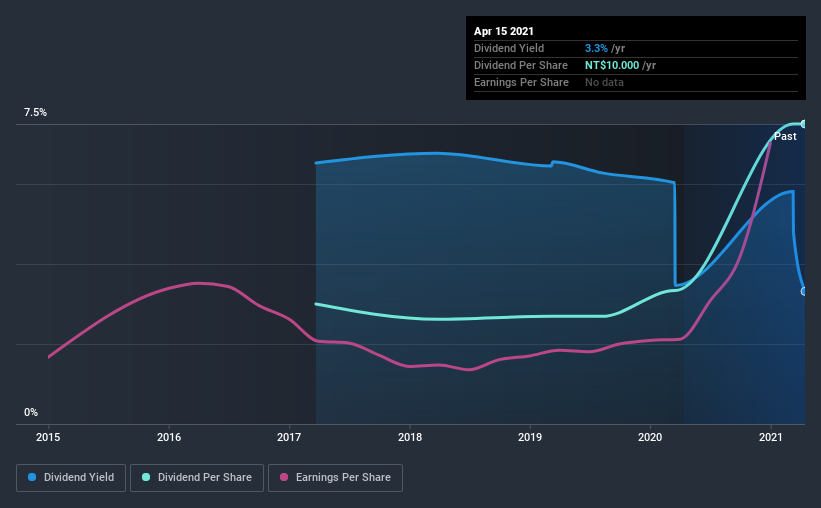Select the 2016 label on the time axis
Viewport: 821px width, 508px height.
tap(169, 437)
